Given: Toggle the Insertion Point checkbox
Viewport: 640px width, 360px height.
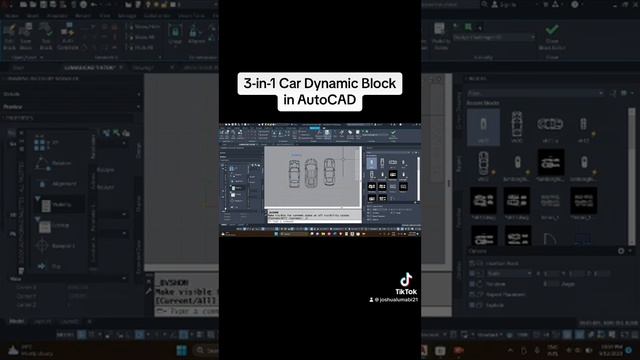Looking at the screenshot, I should click(472, 263).
